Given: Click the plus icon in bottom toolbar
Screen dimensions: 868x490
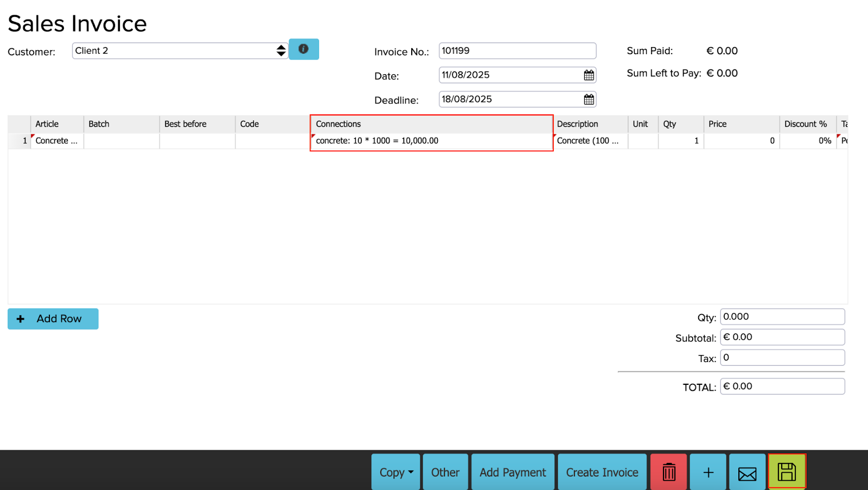Looking at the screenshot, I should click(x=708, y=472).
